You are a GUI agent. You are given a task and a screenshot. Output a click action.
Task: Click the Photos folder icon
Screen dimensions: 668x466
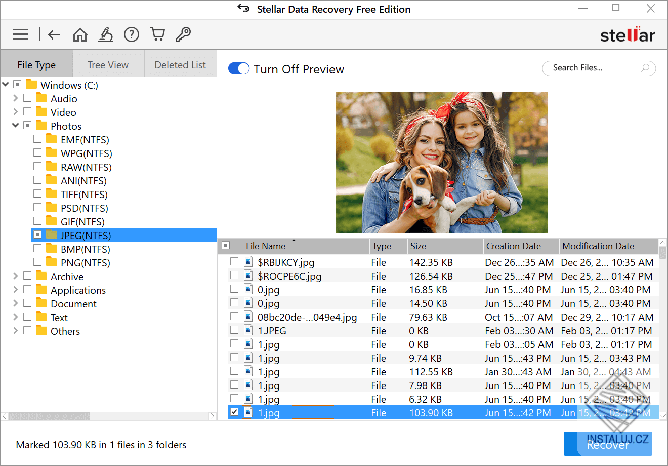(41, 126)
